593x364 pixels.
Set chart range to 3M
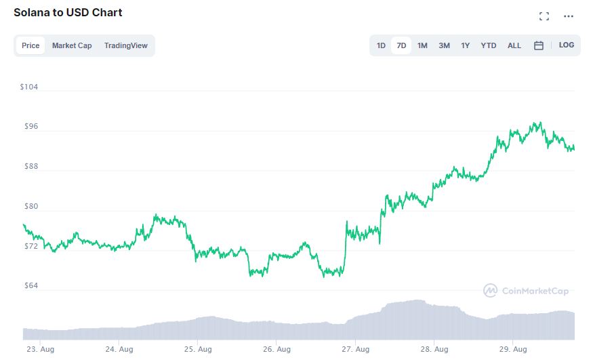(x=444, y=45)
